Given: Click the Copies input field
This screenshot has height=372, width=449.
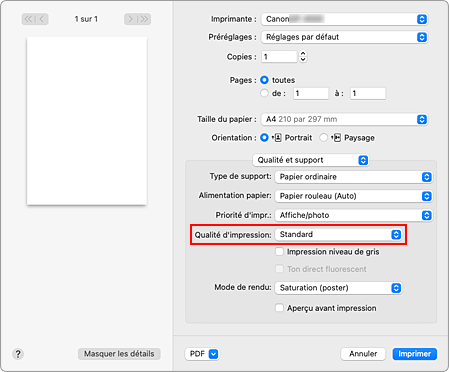Looking at the screenshot, I should [x=279, y=57].
